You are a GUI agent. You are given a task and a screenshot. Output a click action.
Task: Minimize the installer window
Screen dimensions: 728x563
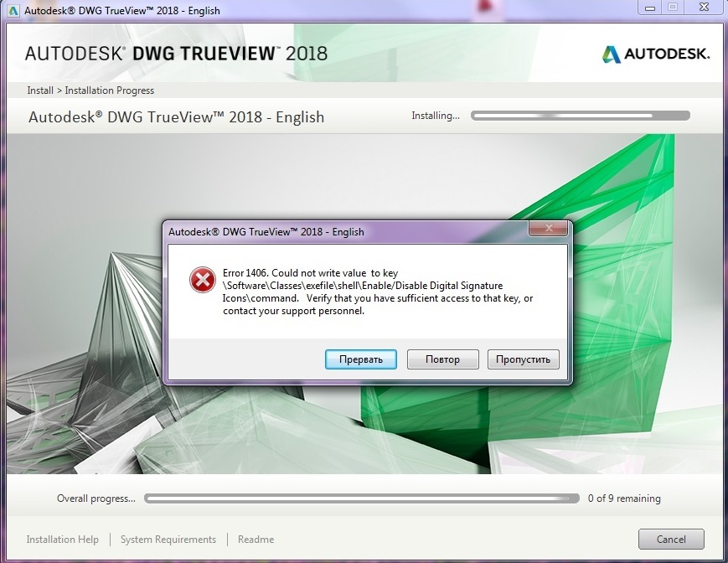pos(649,8)
